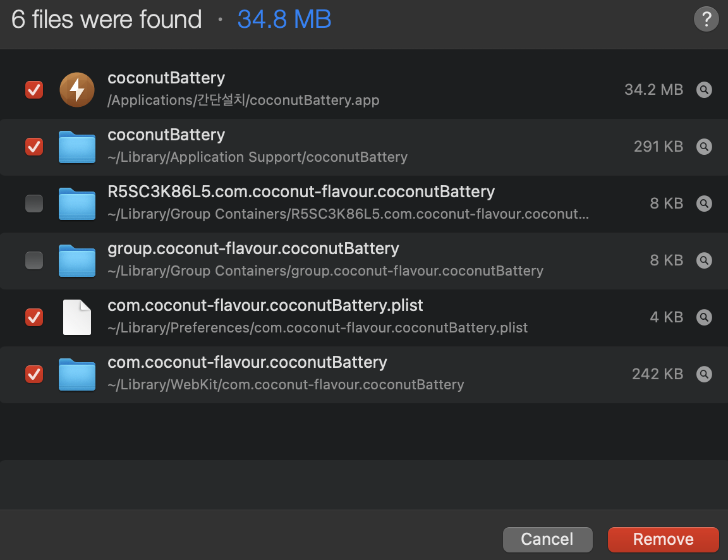Image resolution: width=728 pixels, height=560 pixels.
Task: Click the '6 files were found' heading
Action: 106,20
